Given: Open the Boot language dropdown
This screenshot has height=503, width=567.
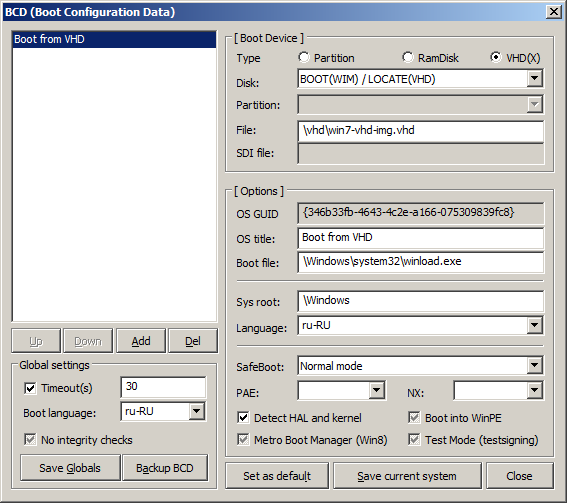Looking at the screenshot, I should tap(197, 411).
